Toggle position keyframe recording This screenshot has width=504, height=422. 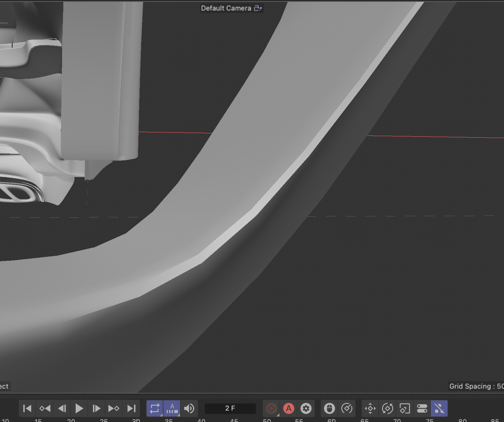point(370,408)
